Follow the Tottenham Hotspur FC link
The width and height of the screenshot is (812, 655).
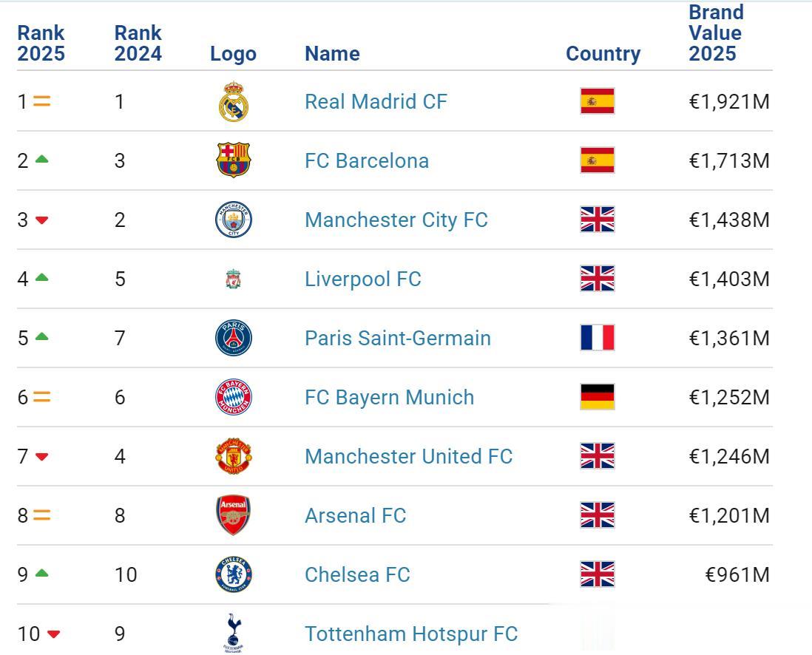411,634
